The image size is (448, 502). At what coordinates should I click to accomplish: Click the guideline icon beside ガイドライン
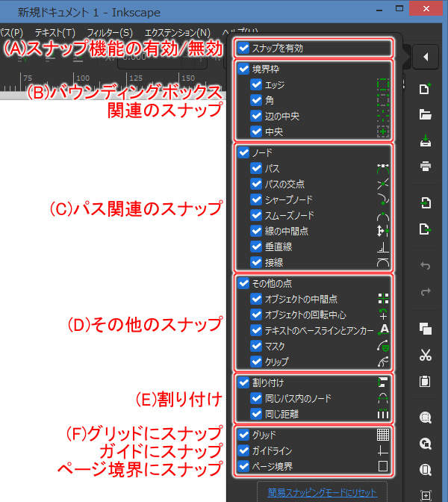(383, 450)
